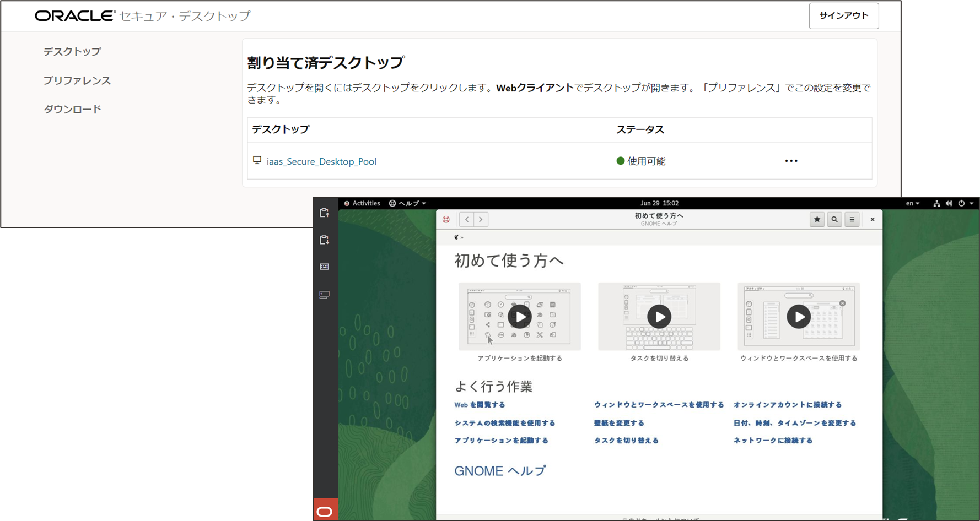980x521 pixels.
Task: Click the ステータス column header
Action: 640,130
